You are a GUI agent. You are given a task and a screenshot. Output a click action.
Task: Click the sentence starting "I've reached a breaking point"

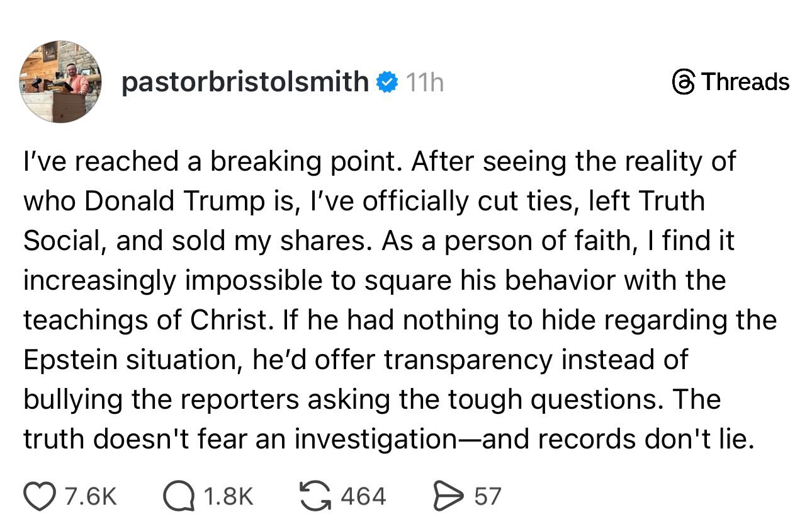(215, 163)
